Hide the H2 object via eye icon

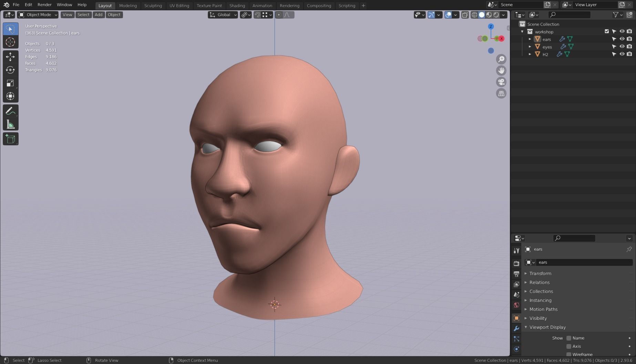point(622,54)
